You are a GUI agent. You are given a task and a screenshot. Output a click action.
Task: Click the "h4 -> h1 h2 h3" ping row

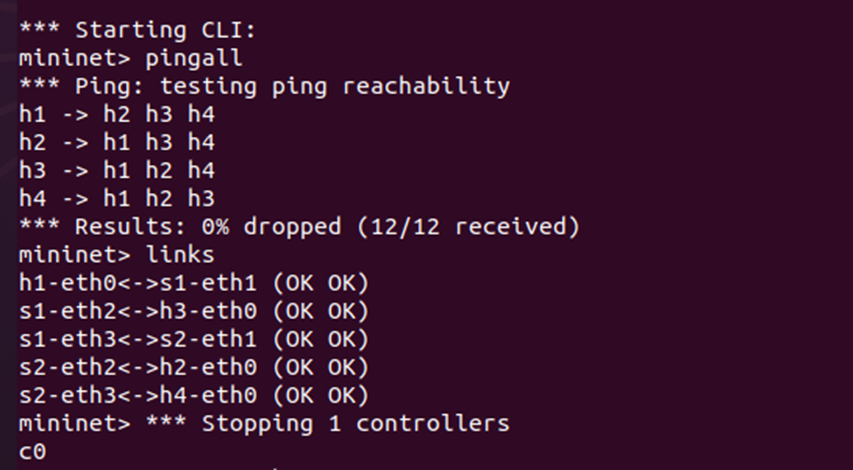pos(116,198)
